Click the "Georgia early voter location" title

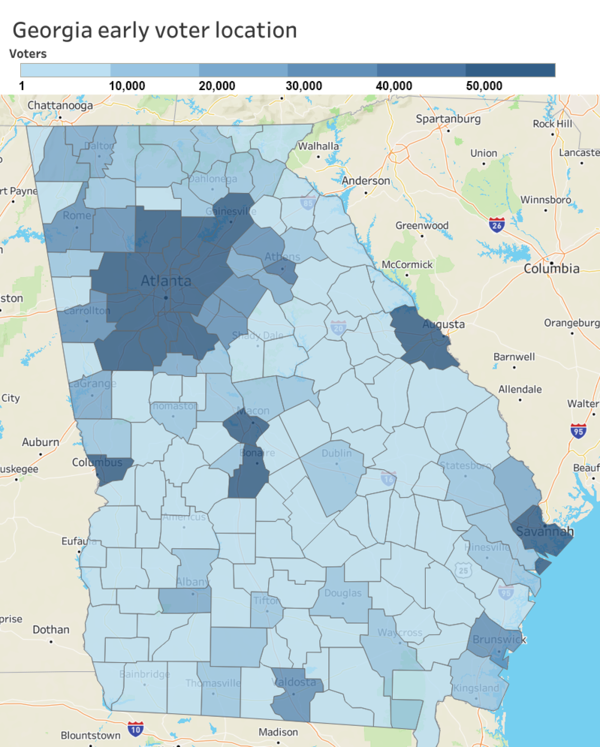tap(154, 30)
